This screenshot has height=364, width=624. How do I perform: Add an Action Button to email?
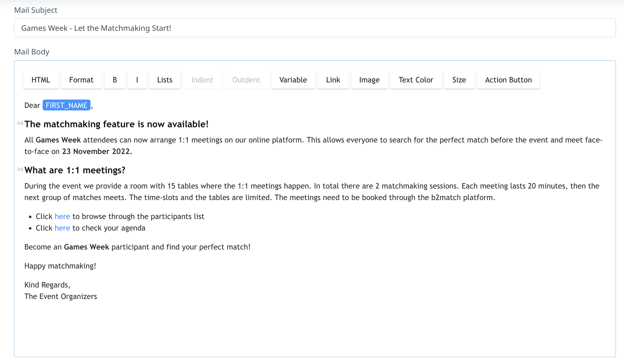tap(508, 80)
